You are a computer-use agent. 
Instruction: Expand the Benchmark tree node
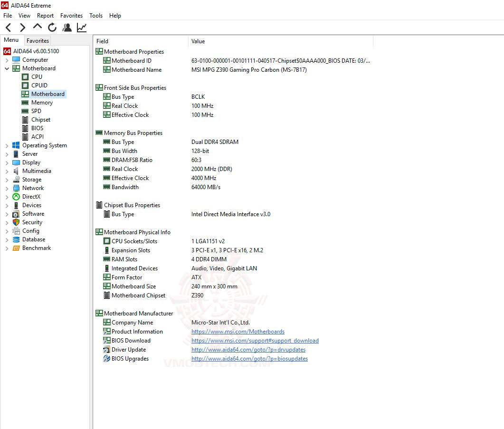pos(7,248)
